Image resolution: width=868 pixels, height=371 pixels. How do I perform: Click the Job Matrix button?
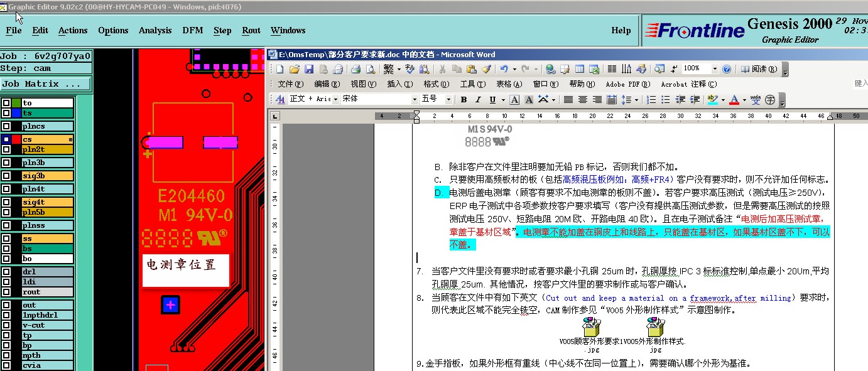click(46, 83)
